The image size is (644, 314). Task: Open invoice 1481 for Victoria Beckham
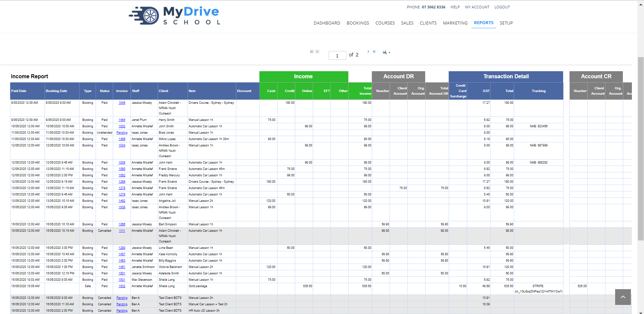tap(122, 267)
